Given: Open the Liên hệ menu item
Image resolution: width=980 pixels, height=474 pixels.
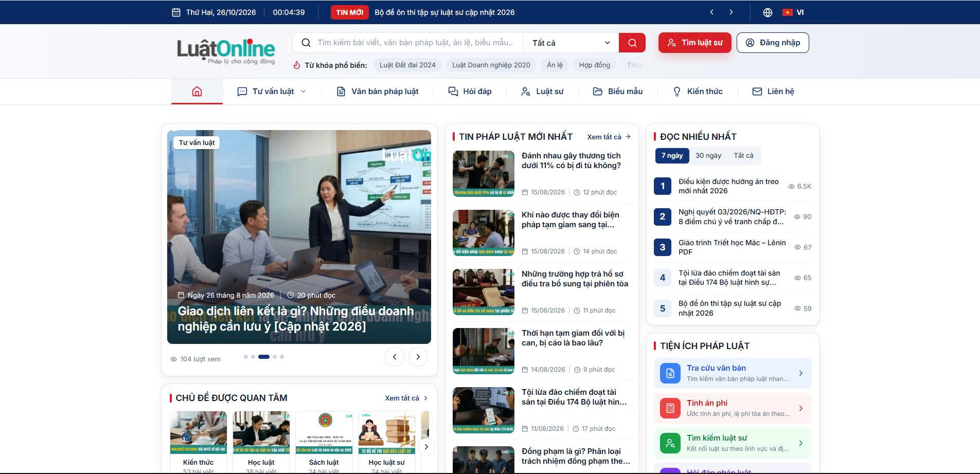Looking at the screenshot, I should [773, 92].
